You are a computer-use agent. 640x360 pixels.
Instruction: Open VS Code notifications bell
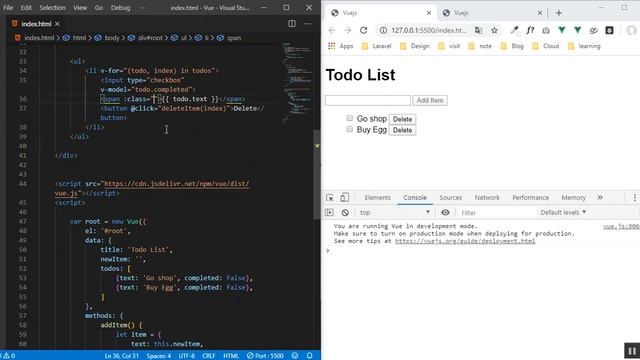click(x=310, y=356)
